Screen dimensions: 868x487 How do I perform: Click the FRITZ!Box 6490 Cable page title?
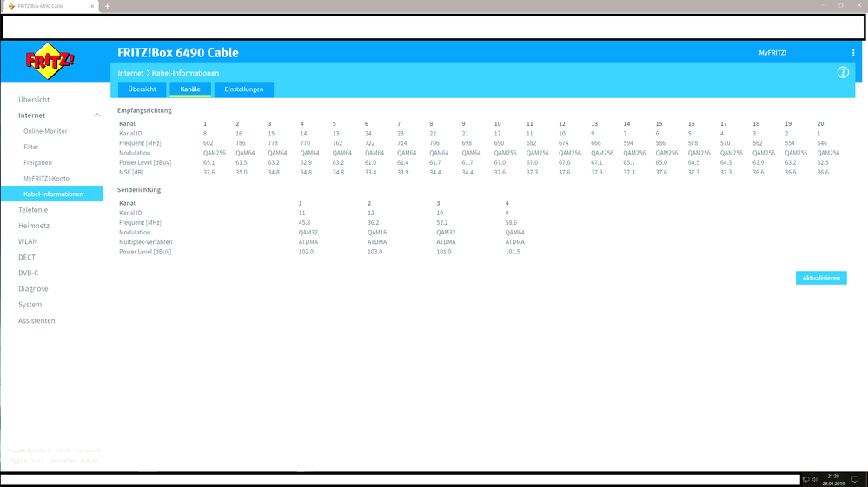tap(178, 52)
